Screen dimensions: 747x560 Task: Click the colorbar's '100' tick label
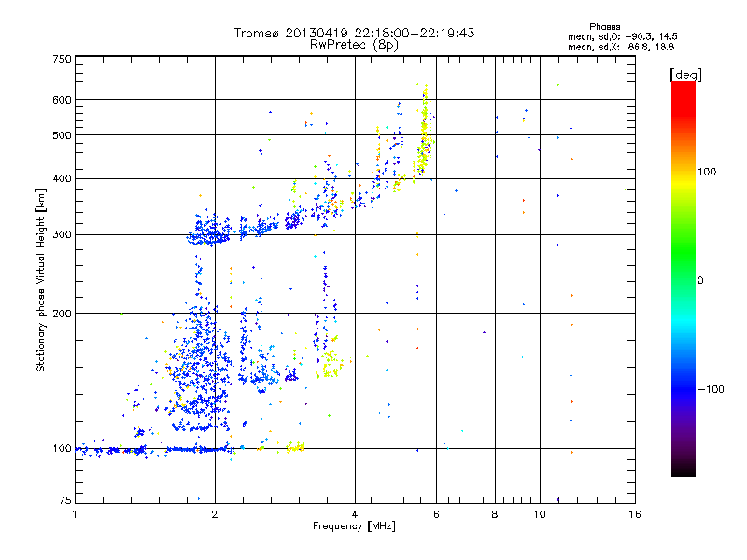click(x=707, y=172)
